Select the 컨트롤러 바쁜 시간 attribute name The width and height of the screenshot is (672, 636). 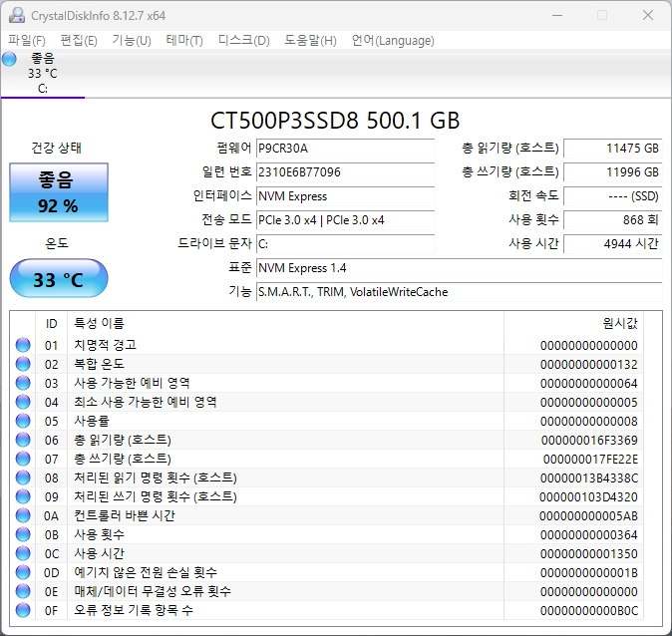(x=125, y=515)
